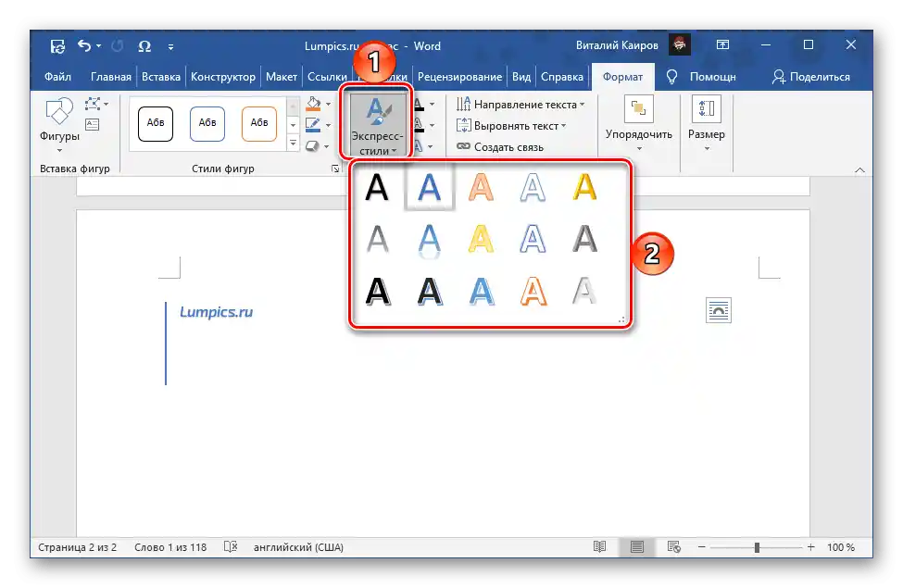903x588 pixels.
Task: Choose the solid gold fill WordArt style
Action: point(584,187)
